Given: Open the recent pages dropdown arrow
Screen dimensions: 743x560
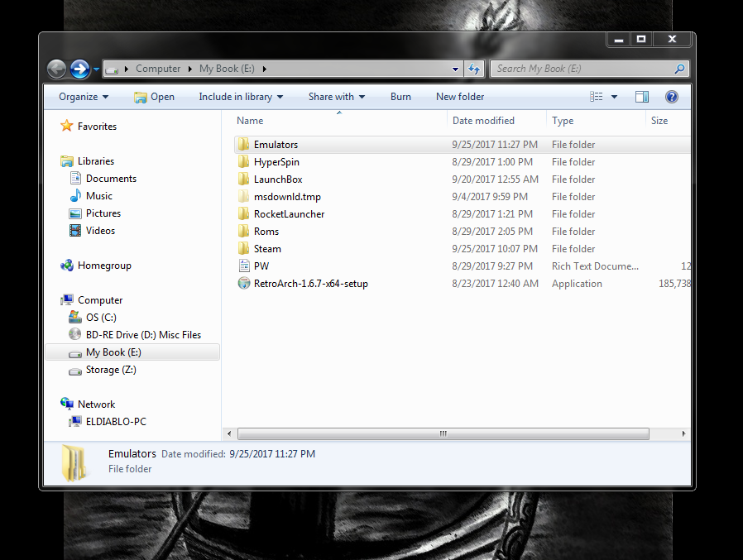Looking at the screenshot, I should pyautogui.click(x=96, y=69).
